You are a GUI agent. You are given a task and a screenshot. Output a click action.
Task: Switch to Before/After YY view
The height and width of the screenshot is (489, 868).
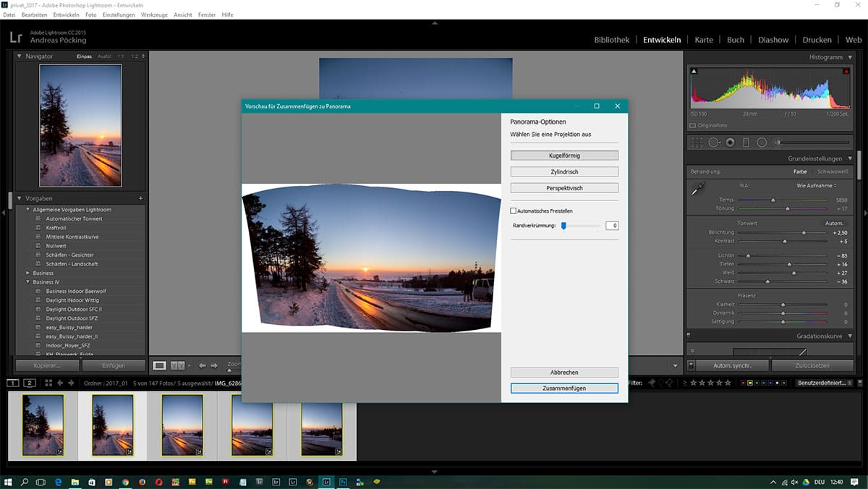coord(178,365)
